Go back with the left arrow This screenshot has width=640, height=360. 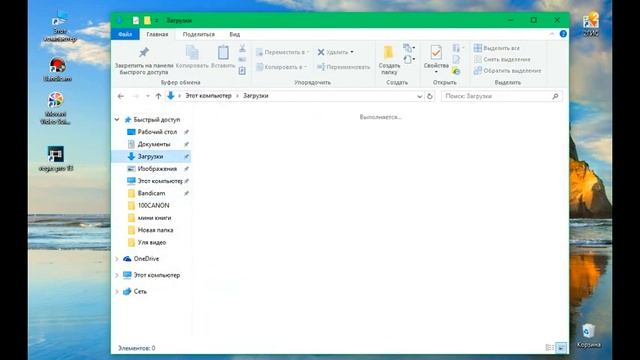pos(120,96)
